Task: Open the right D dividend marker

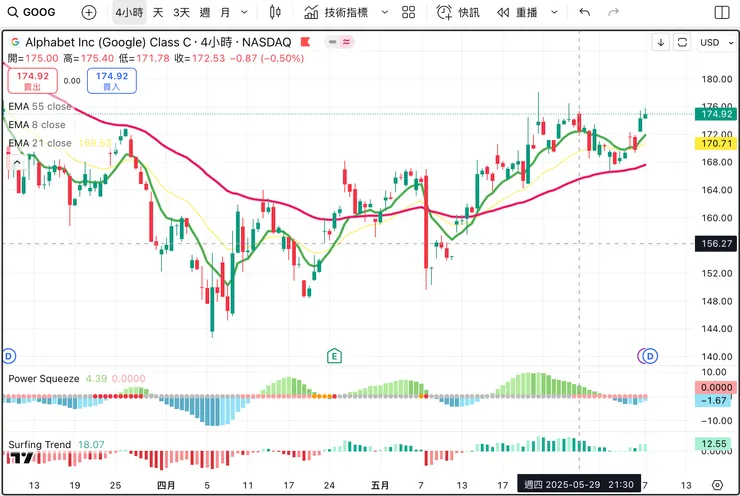Action: [x=650, y=356]
